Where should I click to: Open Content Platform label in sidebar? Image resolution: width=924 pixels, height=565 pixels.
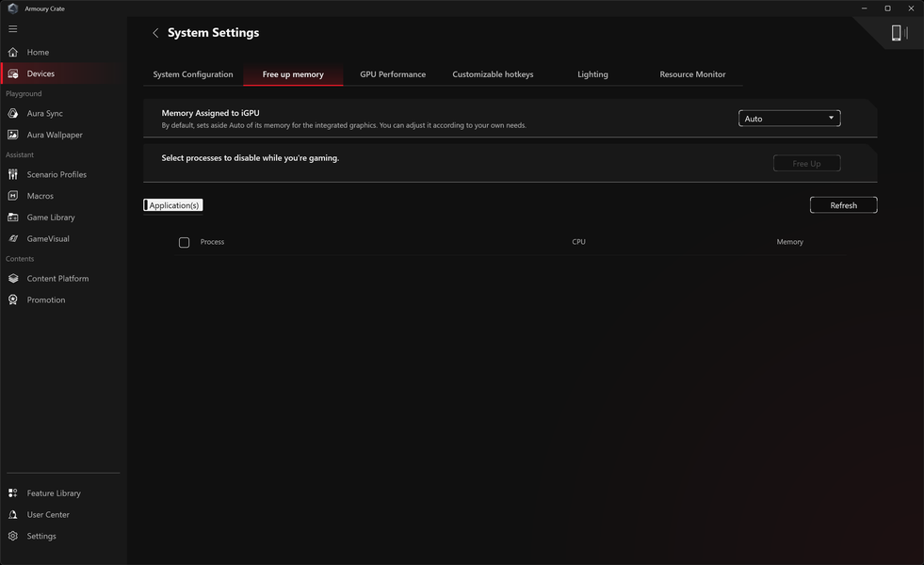57,278
